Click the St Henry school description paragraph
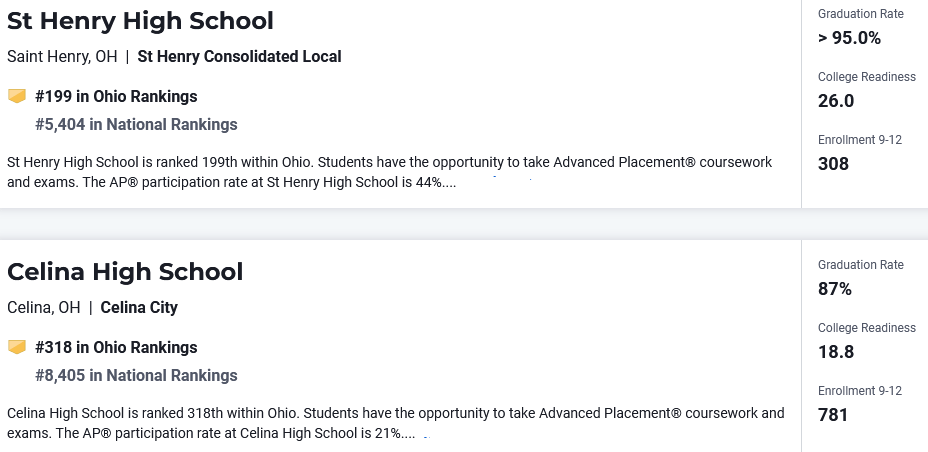This screenshot has width=928, height=452. [x=389, y=172]
